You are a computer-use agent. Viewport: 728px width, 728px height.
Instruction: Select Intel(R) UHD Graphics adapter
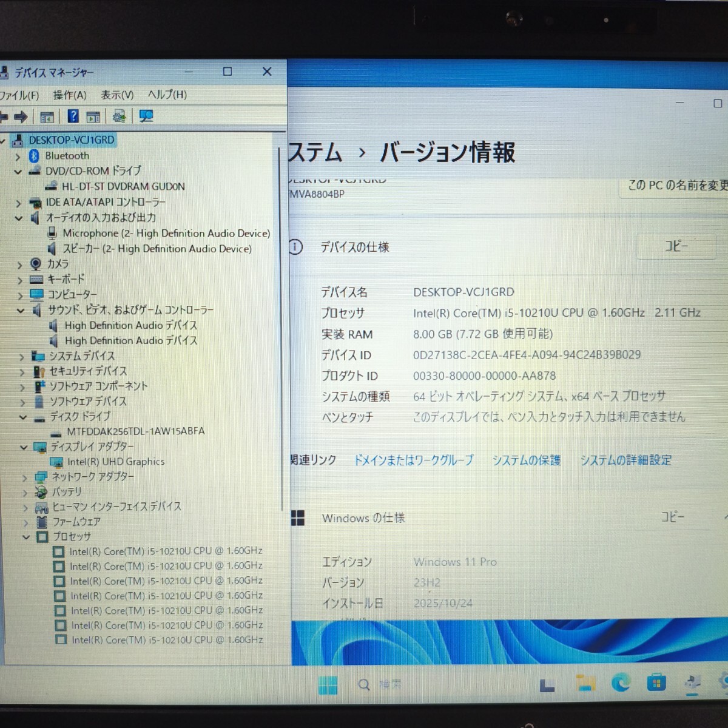click(x=116, y=462)
